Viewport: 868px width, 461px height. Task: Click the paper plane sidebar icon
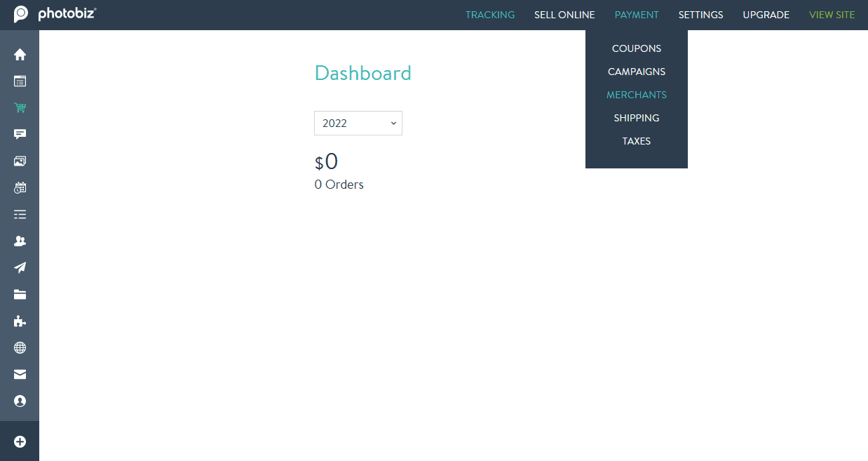(x=20, y=268)
